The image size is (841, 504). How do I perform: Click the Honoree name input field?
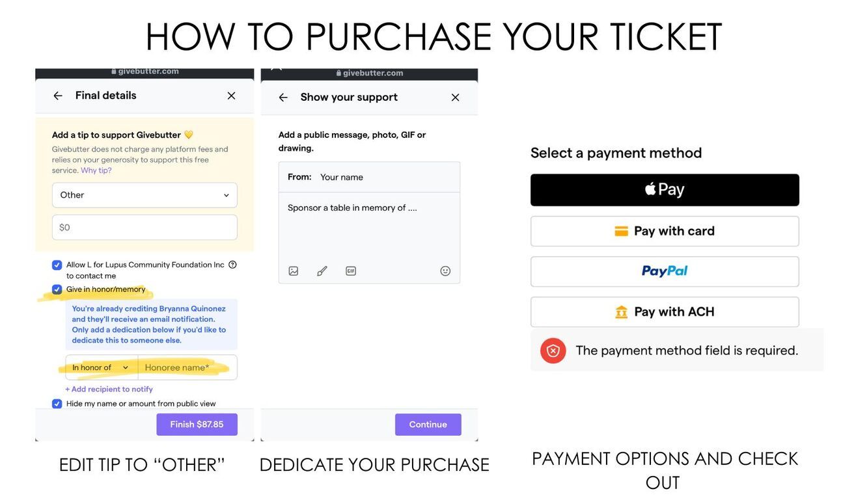point(187,367)
